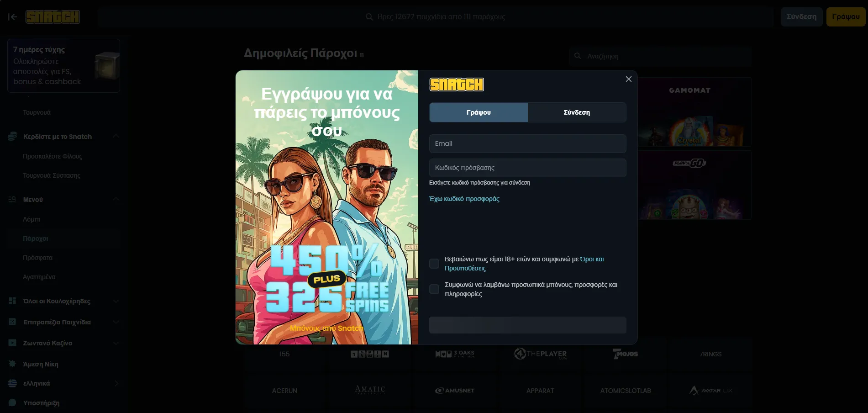Click the Snatch logo in the header
868x413 pixels.
point(53,17)
